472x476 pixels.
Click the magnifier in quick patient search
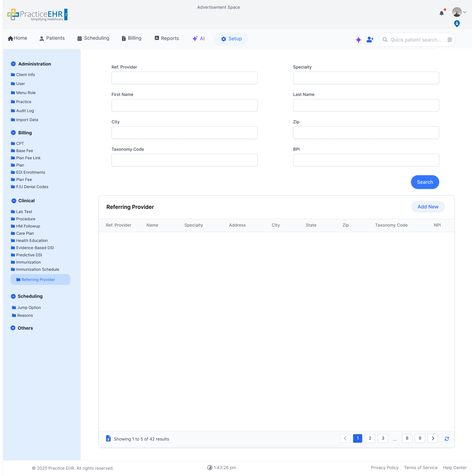(x=385, y=40)
